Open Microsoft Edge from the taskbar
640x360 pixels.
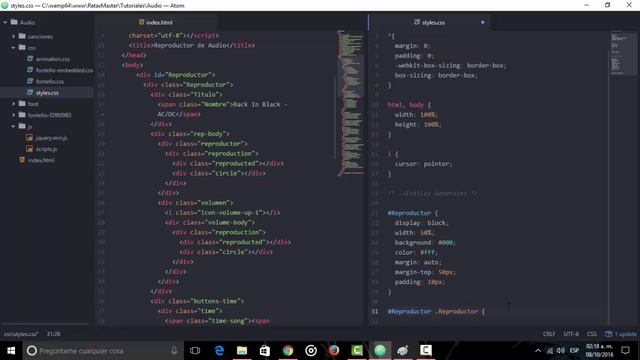[x=219, y=351]
